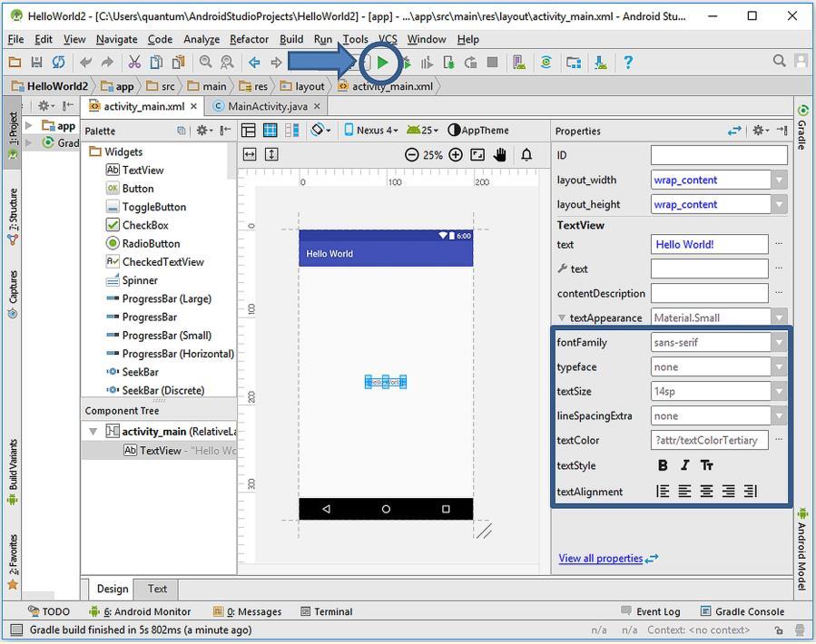The height and width of the screenshot is (644, 816).
Task: Click the green Run app button
Action: pos(383,63)
